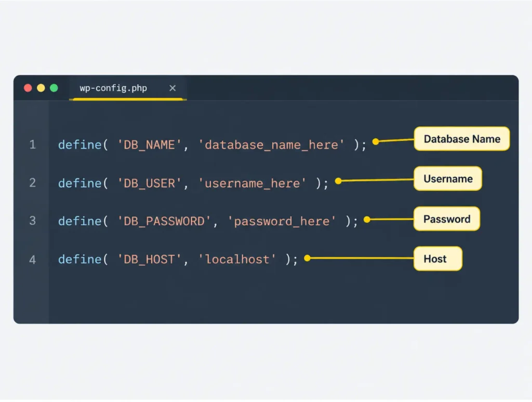Click line number 2 in the gutter
This screenshot has height=402, width=532.
point(33,183)
